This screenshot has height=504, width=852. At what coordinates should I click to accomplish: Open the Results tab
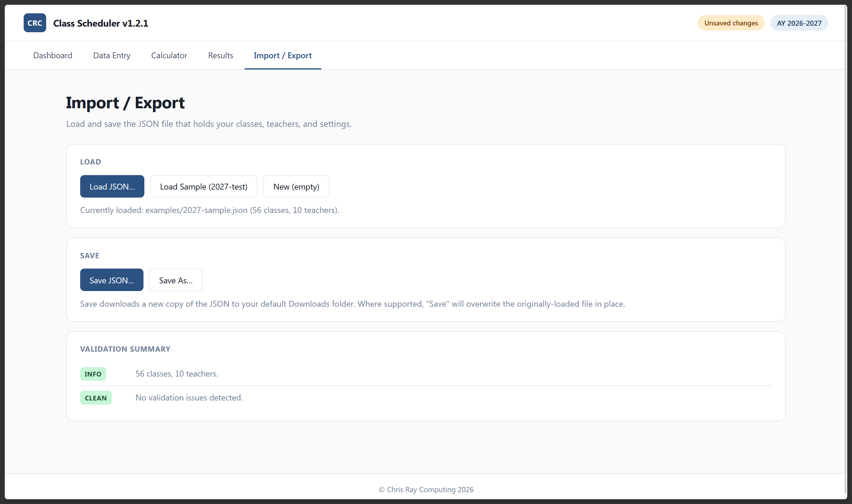[x=220, y=55]
